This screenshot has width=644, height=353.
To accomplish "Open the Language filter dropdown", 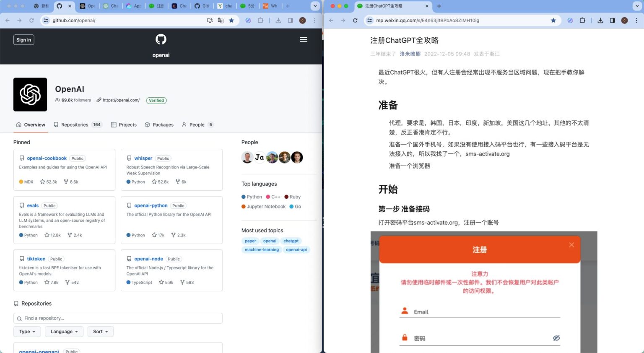I will point(64,331).
